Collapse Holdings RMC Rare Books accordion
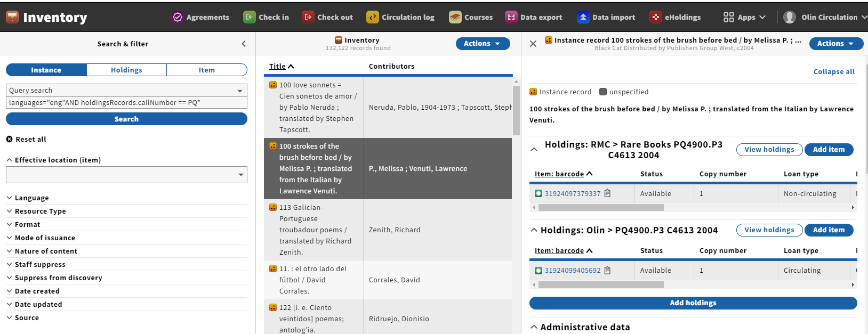Image resolution: width=868 pixels, height=334 pixels. [x=534, y=150]
